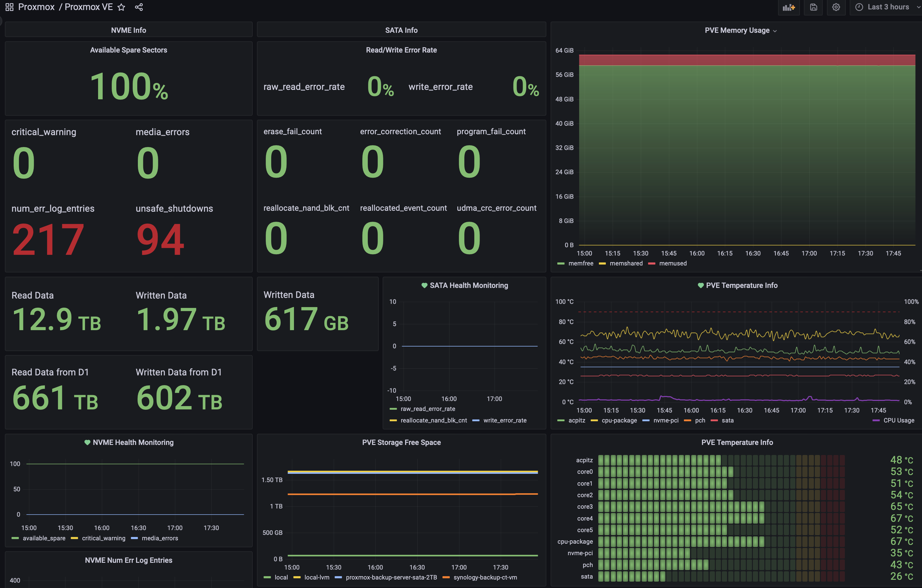The width and height of the screenshot is (922, 588).
Task: Go to the Proxmox folder breadcrumb
Action: 36,7
